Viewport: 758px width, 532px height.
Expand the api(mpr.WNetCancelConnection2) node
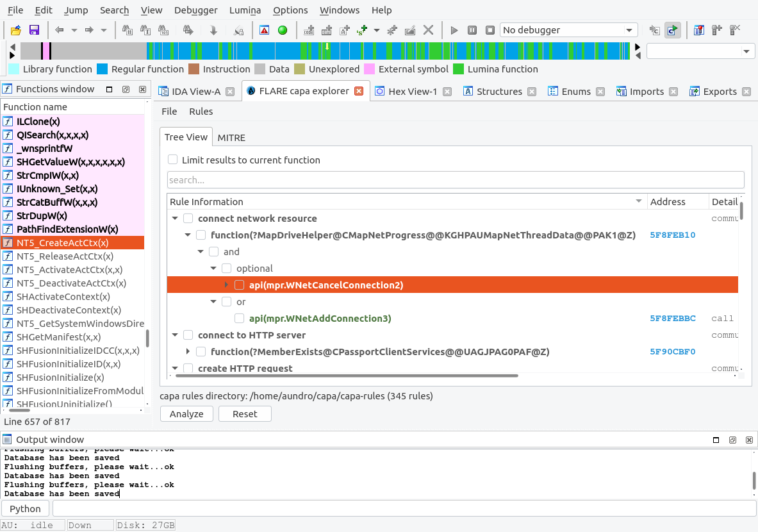click(x=226, y=285)
